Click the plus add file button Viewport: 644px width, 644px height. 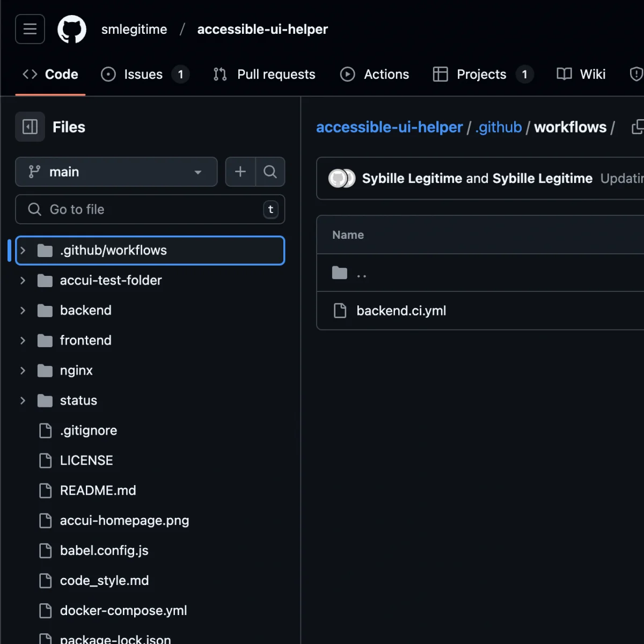240,172
